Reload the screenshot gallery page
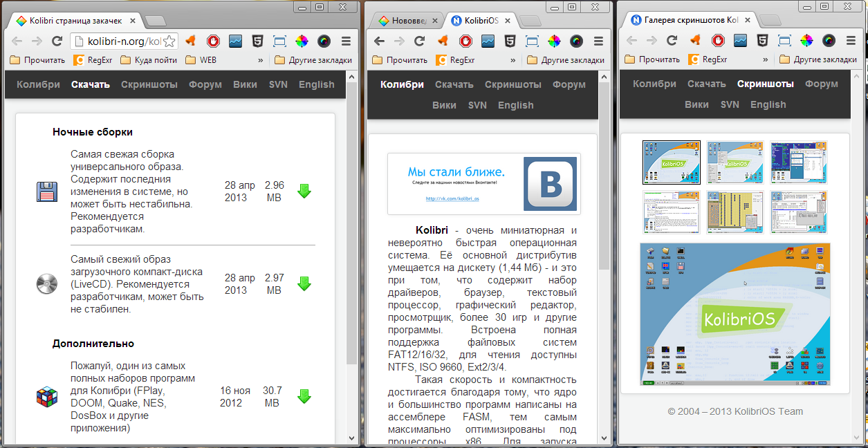Viewport: 868px width, 448px height. click(x=671, y=41)
